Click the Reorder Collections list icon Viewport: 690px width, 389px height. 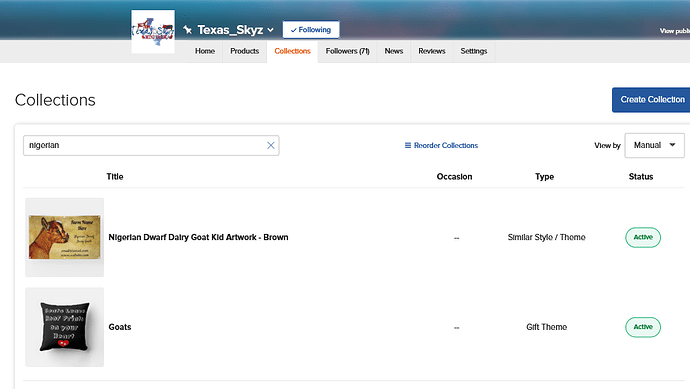408,145
